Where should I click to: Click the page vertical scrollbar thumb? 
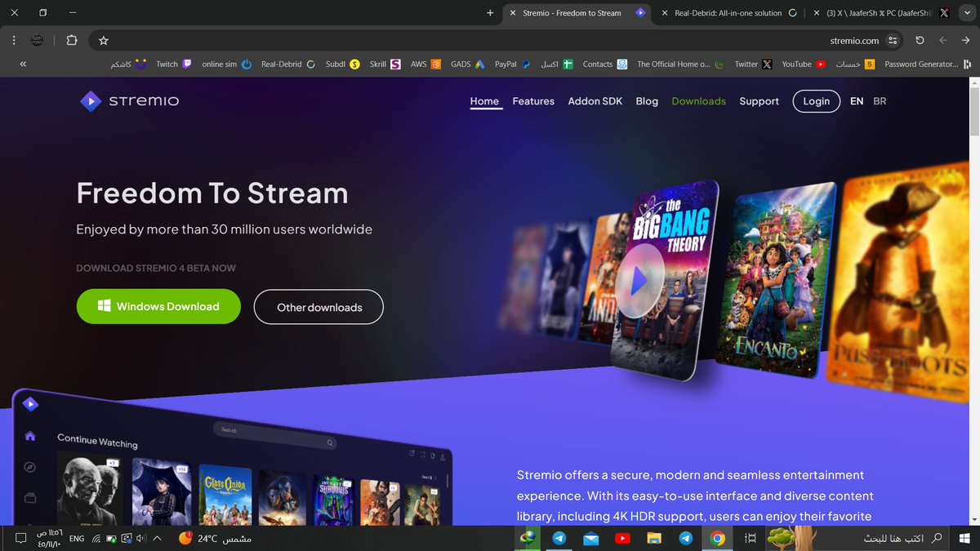click(x=973, y=110)
